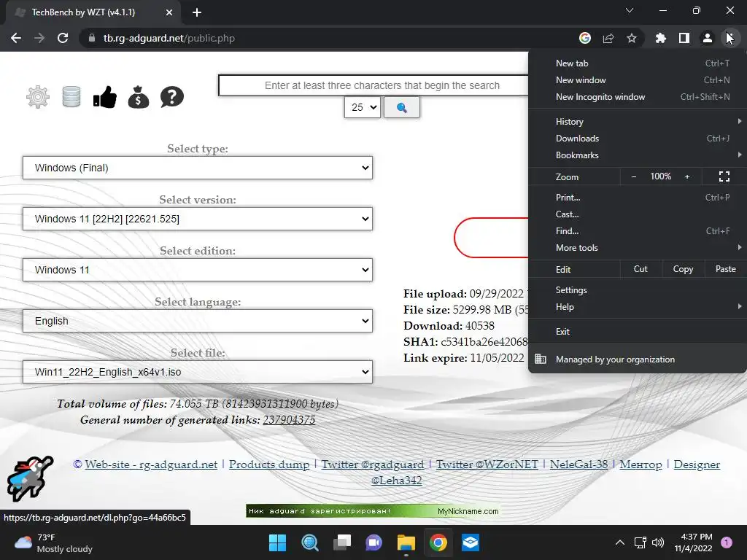Choose Print from the Chrome menu
Screen dimensions: 747x560
pyautogui.click(x=638, y=197)
